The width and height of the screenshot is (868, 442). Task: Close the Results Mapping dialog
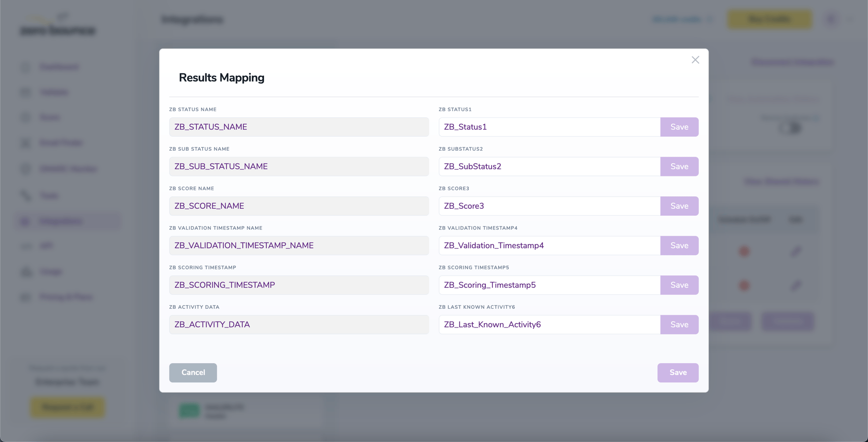click(695, 60)
